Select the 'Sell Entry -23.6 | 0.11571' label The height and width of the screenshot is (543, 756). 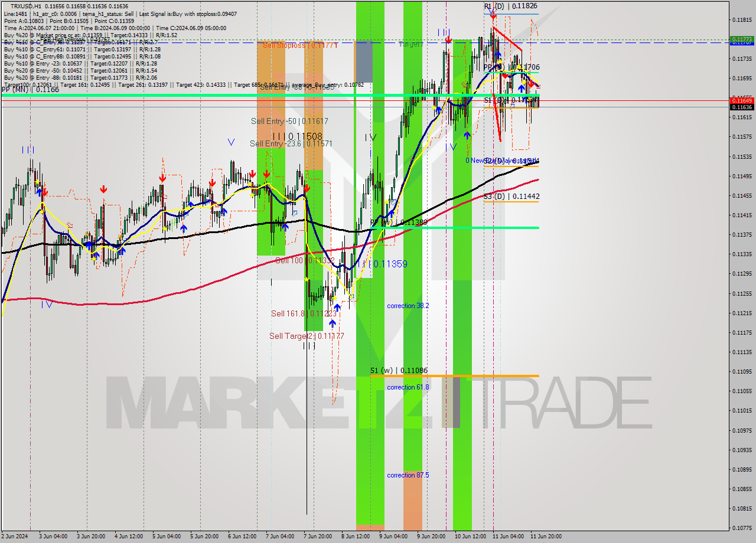pyautogui.click(x=290, y=143)
